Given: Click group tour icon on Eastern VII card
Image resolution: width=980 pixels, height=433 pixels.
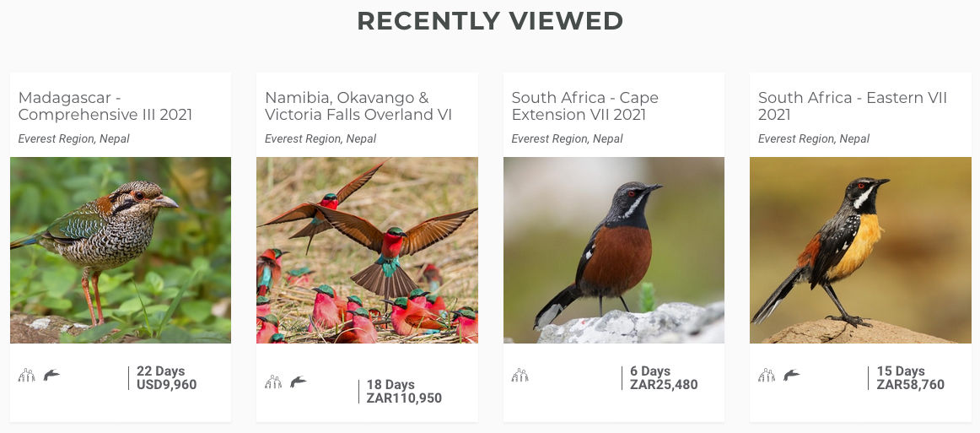Looking at the screenshot, I should [x=767, y=376].
